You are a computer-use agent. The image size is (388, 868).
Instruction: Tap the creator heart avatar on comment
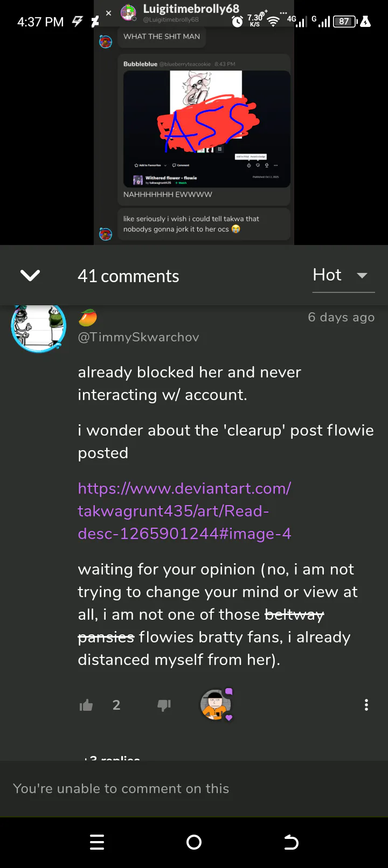click(x=216, y=704)
